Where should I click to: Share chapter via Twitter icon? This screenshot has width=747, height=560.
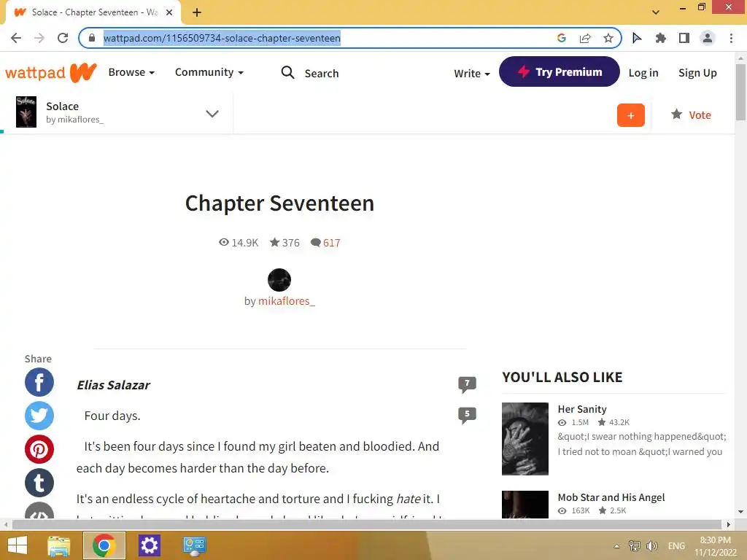coord(39,416)
